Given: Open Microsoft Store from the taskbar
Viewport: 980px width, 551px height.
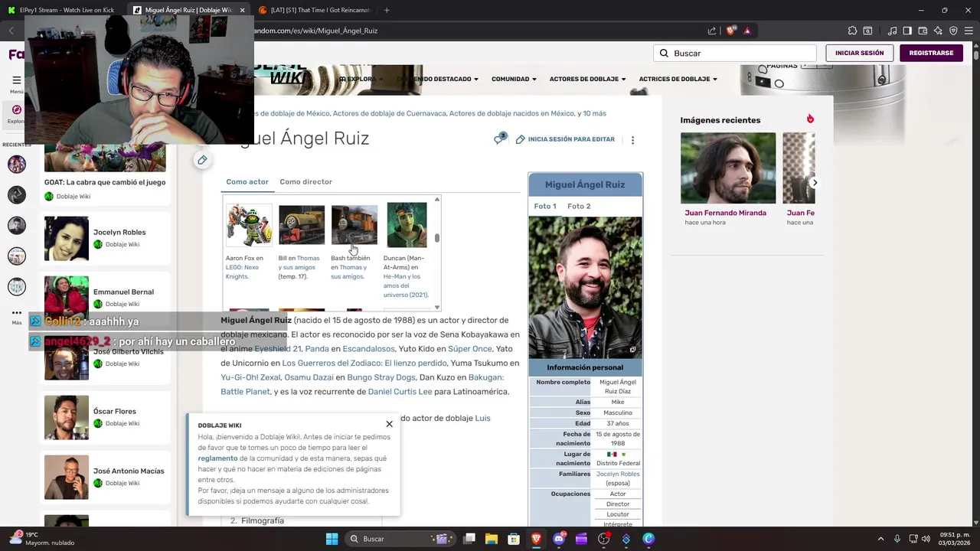Looking at the screenshot, I should tap(514, 539).
